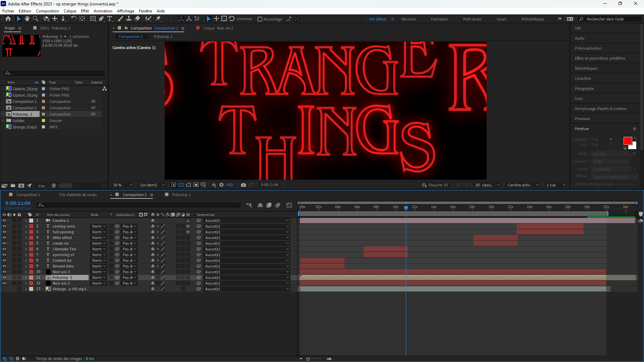Select the Horizontal Type tool

[x=110, y=19]
